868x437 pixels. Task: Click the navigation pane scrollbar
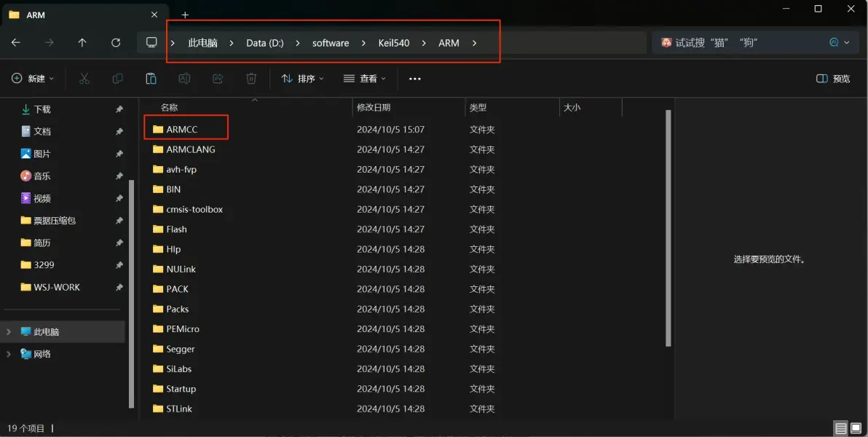[x=131, y=294]
